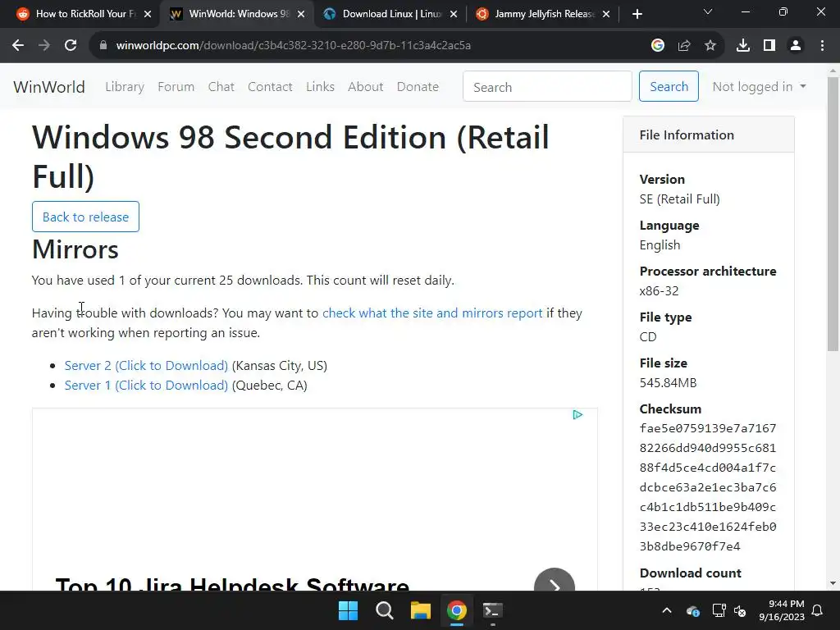Click the lock icon in address bar
The image size is (840, 630).
point(103,46)
